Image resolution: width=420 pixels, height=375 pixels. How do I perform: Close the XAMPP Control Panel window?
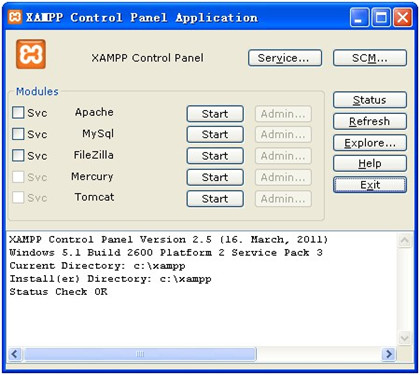[x=402, y=17]
